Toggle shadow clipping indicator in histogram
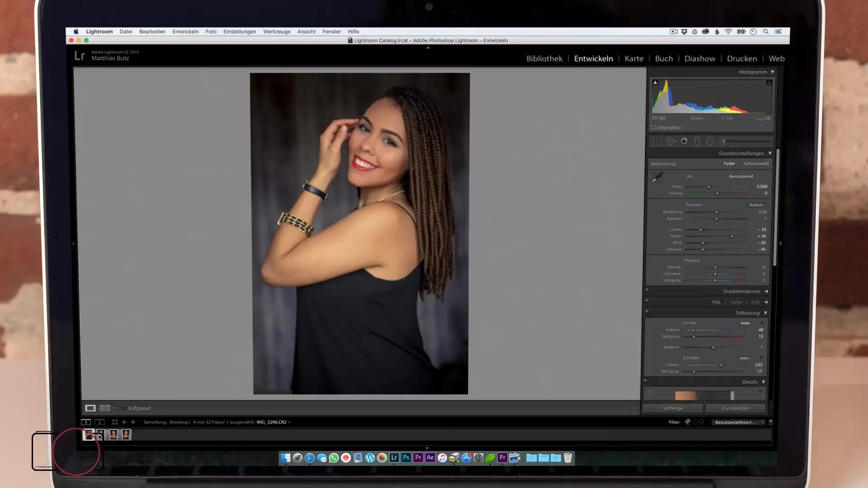The width and height of the screenshot is (868, 488). (x=655, y=82)
